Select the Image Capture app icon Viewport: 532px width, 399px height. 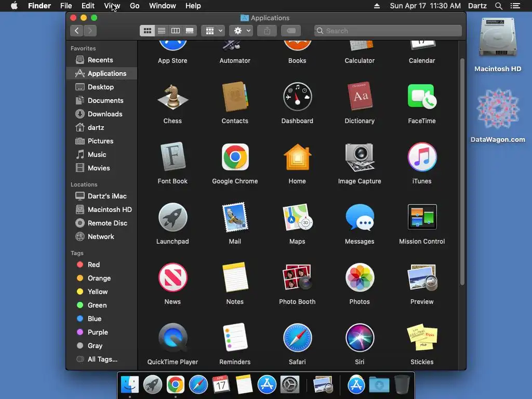(x=360, y=157)
